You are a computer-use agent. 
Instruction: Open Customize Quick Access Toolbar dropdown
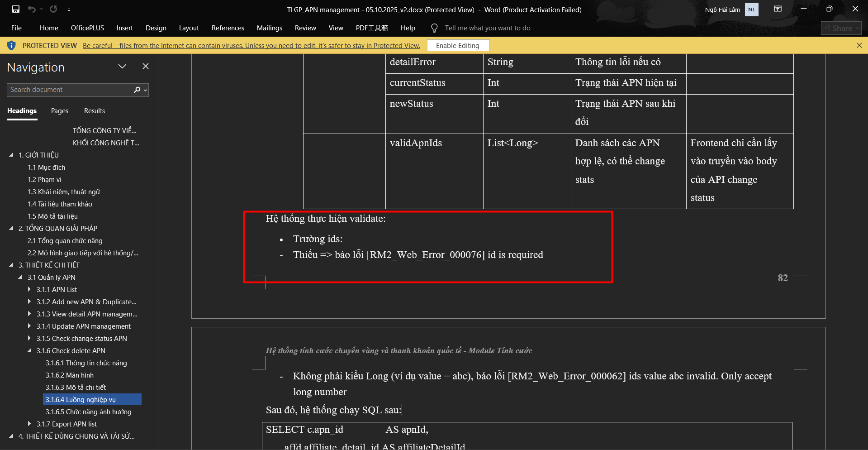(69, 10)
